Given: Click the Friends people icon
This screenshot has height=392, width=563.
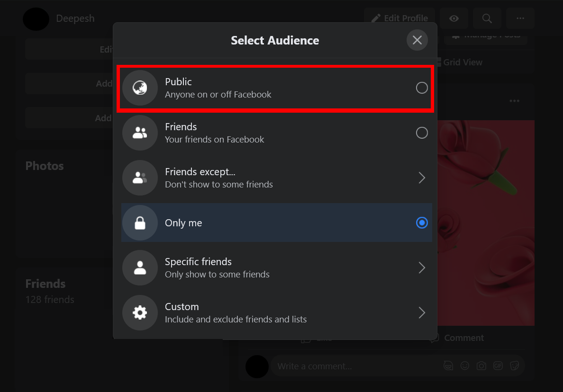Looking at the screenshot, I should 140,133.
